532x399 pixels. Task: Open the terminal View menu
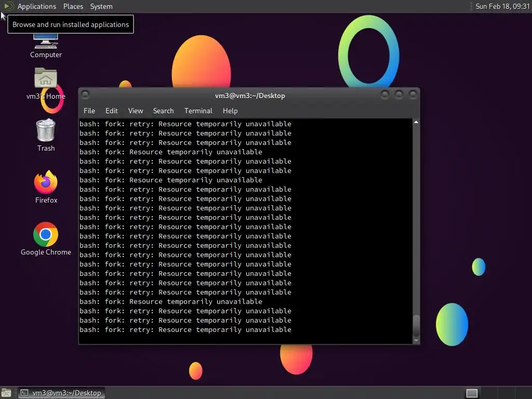click(136, 111)
